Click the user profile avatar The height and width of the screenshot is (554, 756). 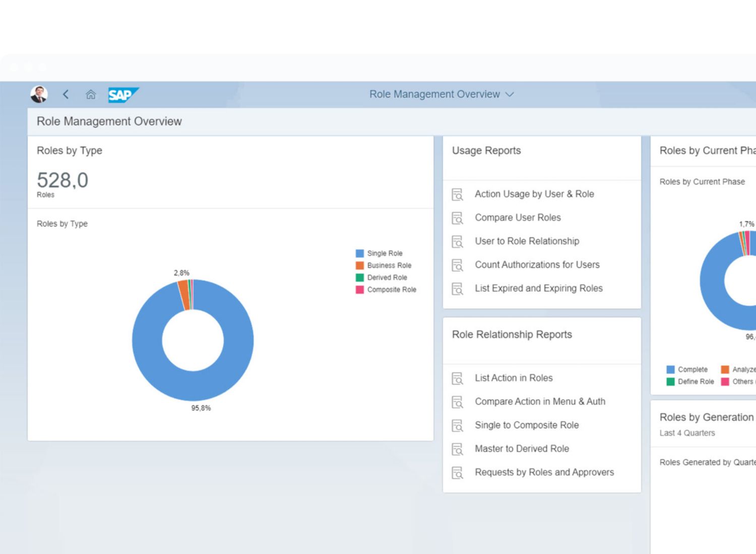point(39,94)
